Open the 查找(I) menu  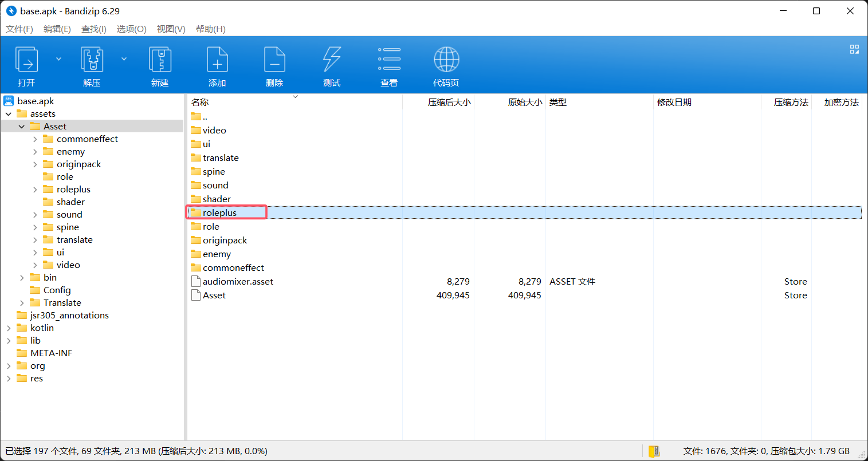point(94,29)
